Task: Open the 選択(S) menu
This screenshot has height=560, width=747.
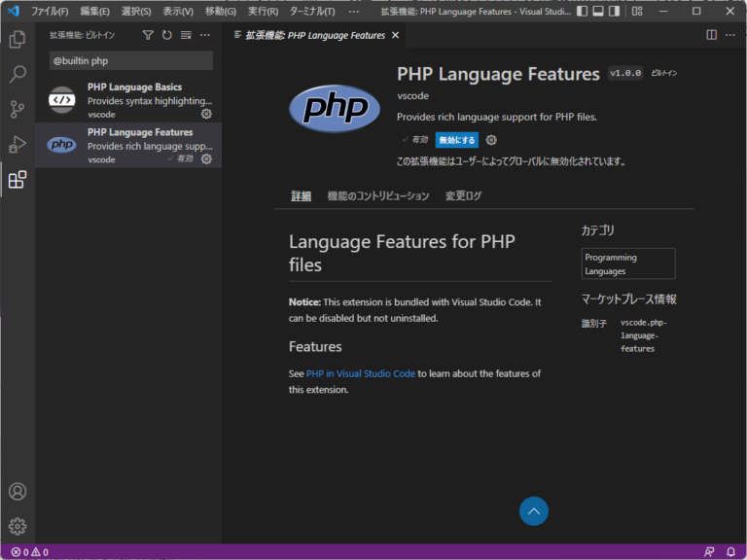Action: 136,11
